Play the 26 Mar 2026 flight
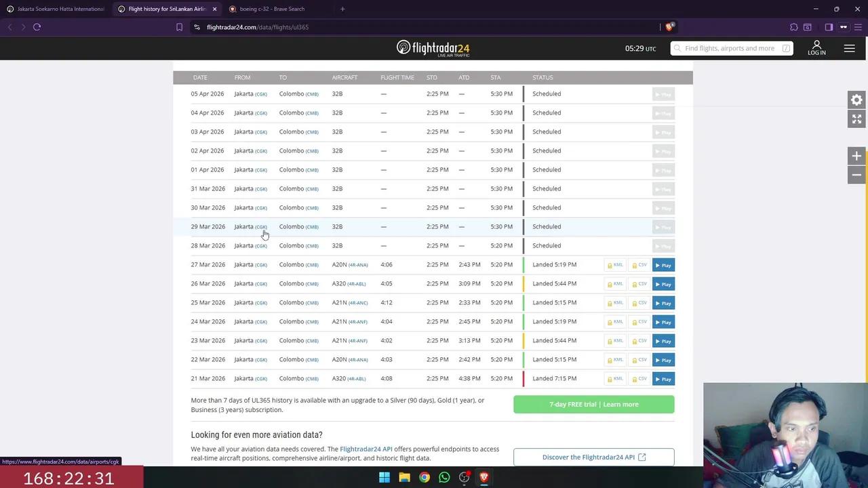868x488 pixels. 663,284
